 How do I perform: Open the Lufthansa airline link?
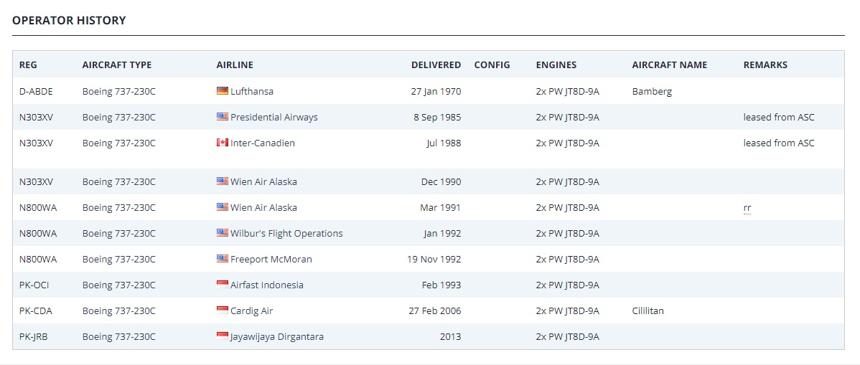pyautogui.click(x=252, y=92)
